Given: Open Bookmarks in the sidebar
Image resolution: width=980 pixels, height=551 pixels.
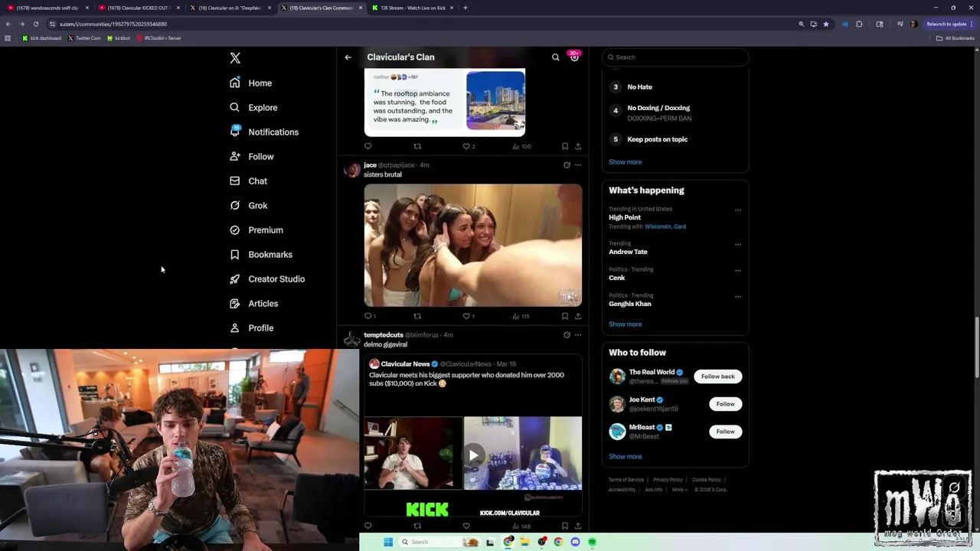Looking at the screenshot, I should point(261,254).
